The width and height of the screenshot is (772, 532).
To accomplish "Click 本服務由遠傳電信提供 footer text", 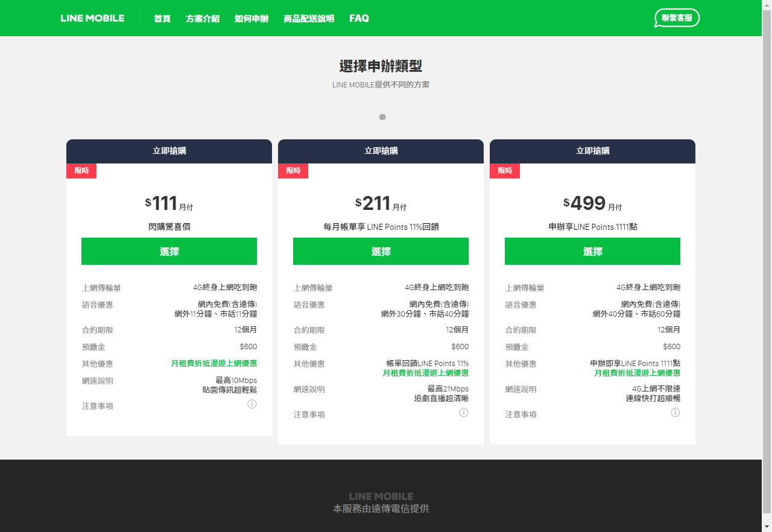I will tap(381, 509).
